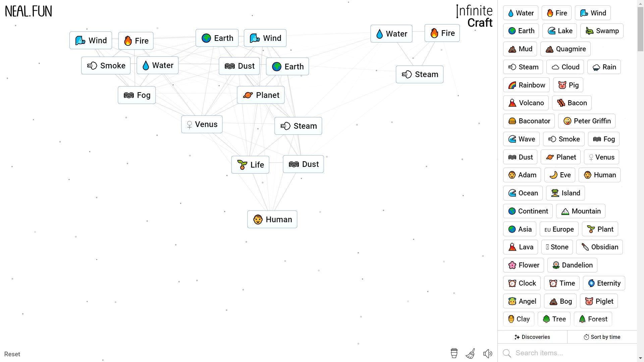Select the Human element on canvas
The image size is (644, 362).
[x=272, y=219]
